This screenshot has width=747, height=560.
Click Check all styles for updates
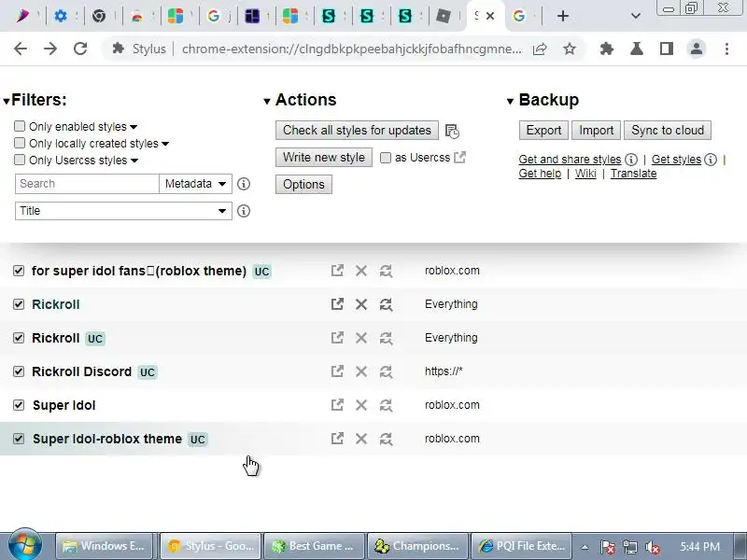pos(357,130)
